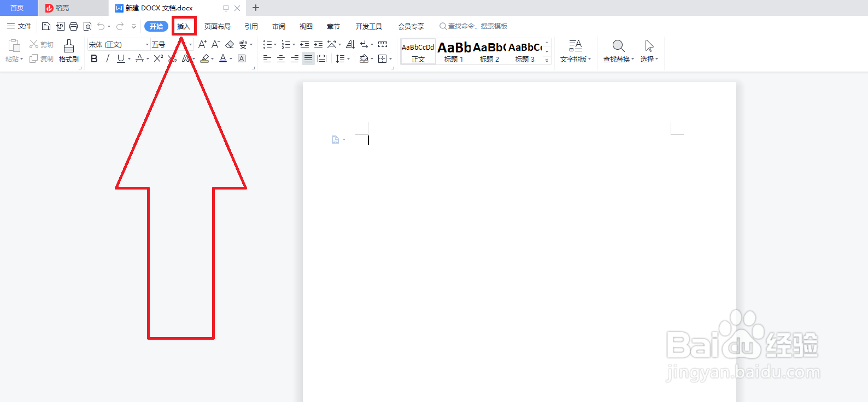Open the 审阅 ribbon tab
The height and width of the screenshot is (402, 868).
[x=279, y=26]
